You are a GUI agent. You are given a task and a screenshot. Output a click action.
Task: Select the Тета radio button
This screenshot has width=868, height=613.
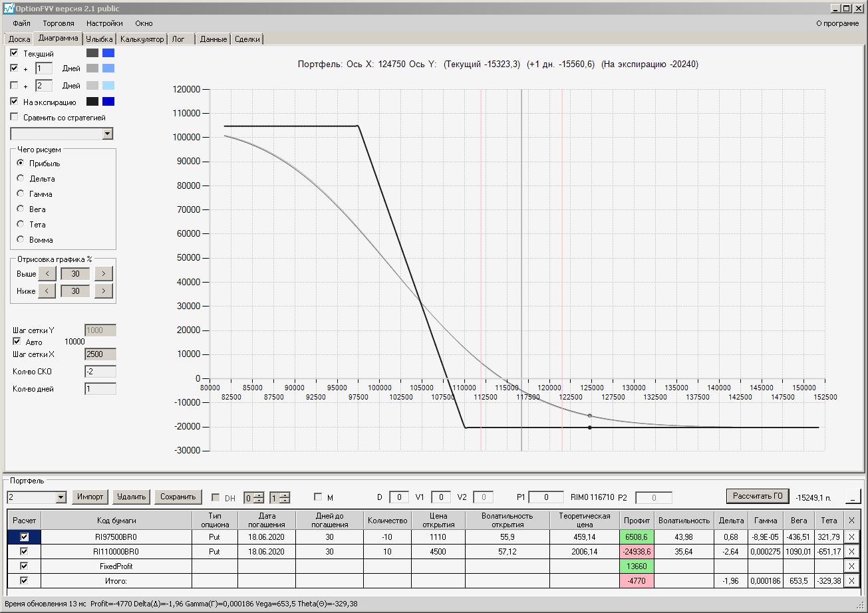(x=21, y=224)
